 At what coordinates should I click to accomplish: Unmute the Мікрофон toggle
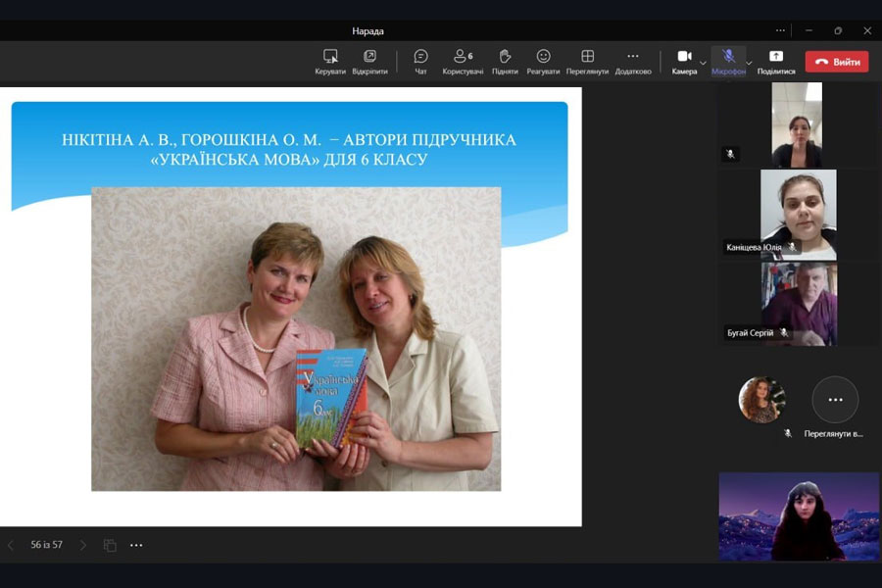pos(728,61)
